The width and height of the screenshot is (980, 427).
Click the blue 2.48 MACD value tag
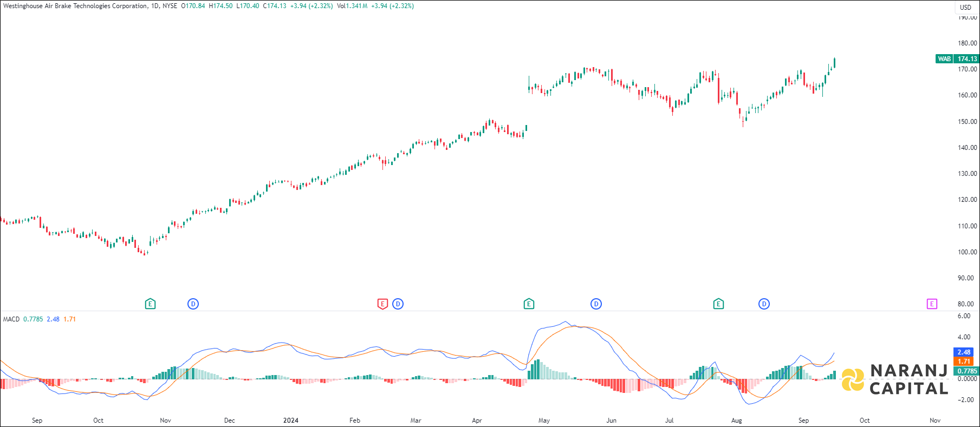(964, 352)
